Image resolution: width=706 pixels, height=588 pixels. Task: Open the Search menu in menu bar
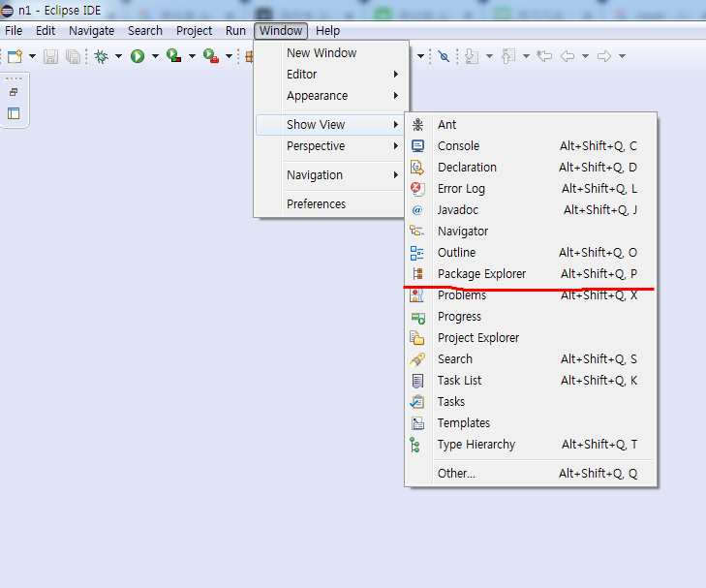pyautogui.click(x=145, y=31)
